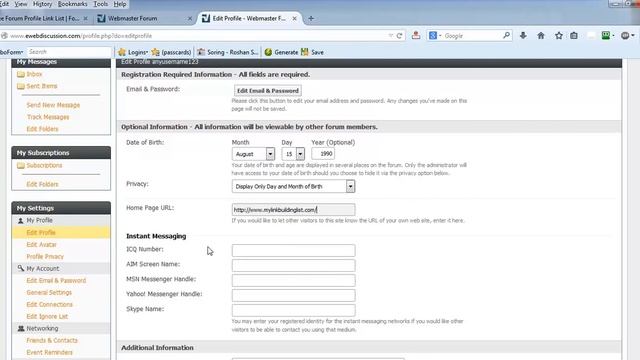The image size is (640, 360).
Task: Click the My Profile person icon
Action: pyautogui.click(x=20, y=220)
